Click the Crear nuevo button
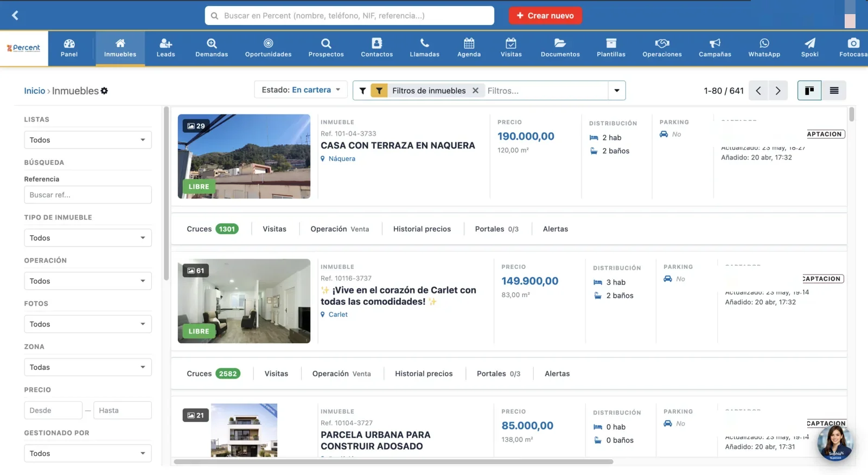Image resolution: width=868 pixels, height=475 pixels. coord(545,16)
